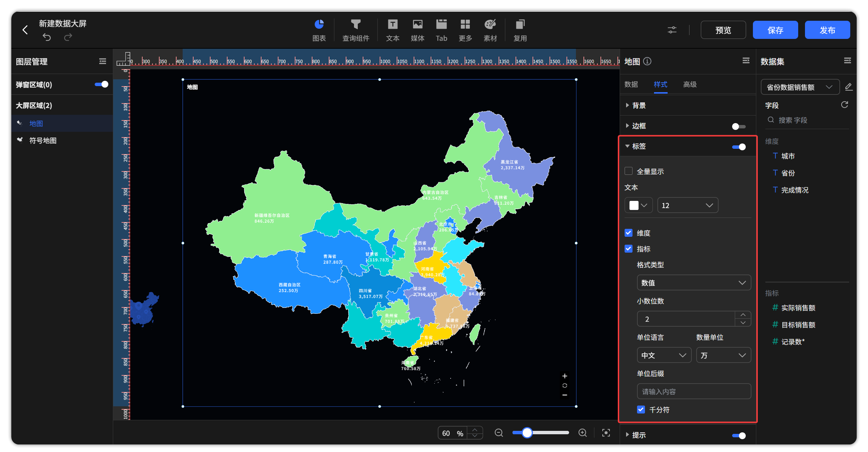Decrease 小数位数 with down stepper
This screenshot has height=452, width=868.
743,322
